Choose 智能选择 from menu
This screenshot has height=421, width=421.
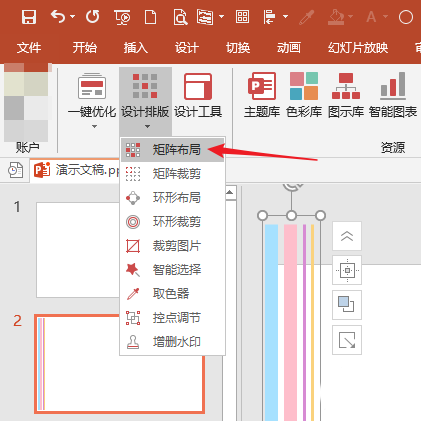click(172, 270)
